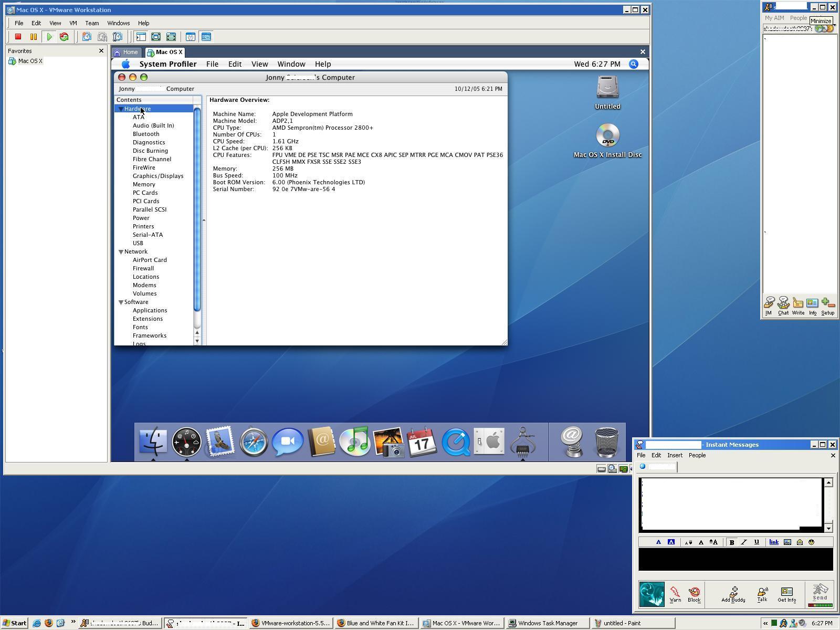Toggle italic text in the instant message window

point(744,542)
